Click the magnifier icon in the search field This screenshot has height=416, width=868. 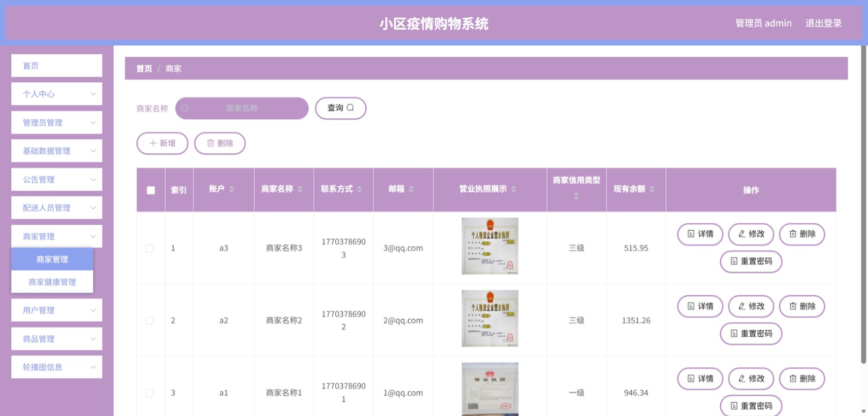[x=185, y=108]
